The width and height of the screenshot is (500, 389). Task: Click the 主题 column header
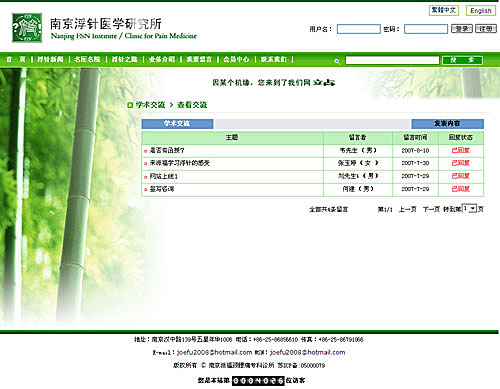pos(232,137)
